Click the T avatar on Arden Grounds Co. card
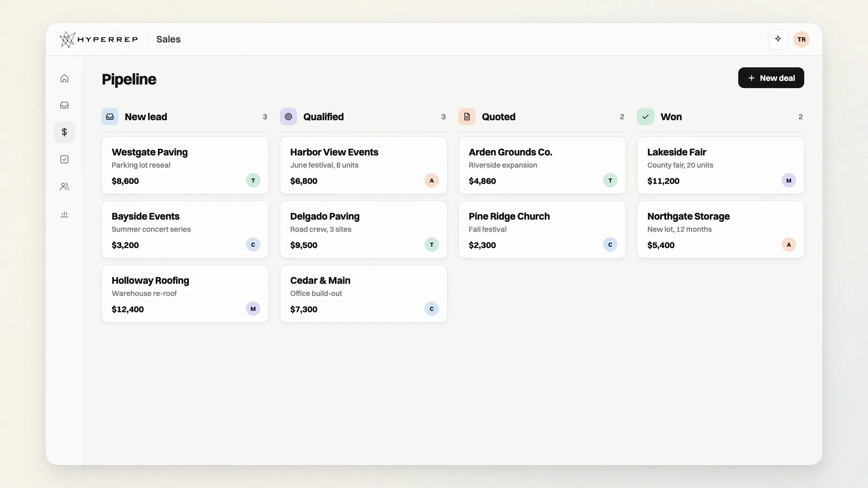The height and width of the screenshot is (488, 868). pyautogui.click(x=610, y=180)
